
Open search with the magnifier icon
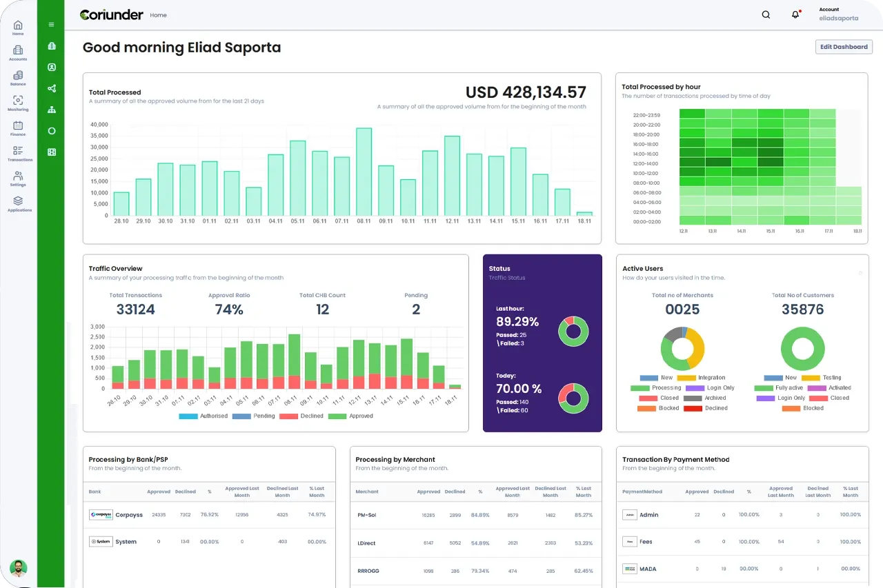[766, 14]
